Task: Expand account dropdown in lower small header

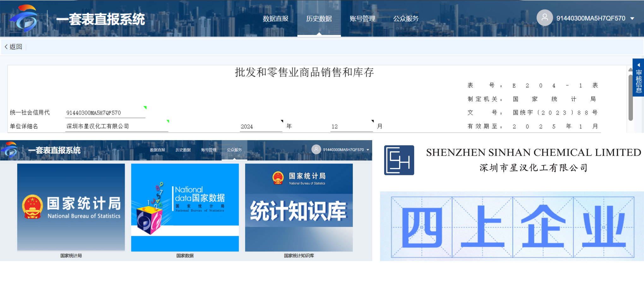Action: pyautogui.click(x=368, y=150)
